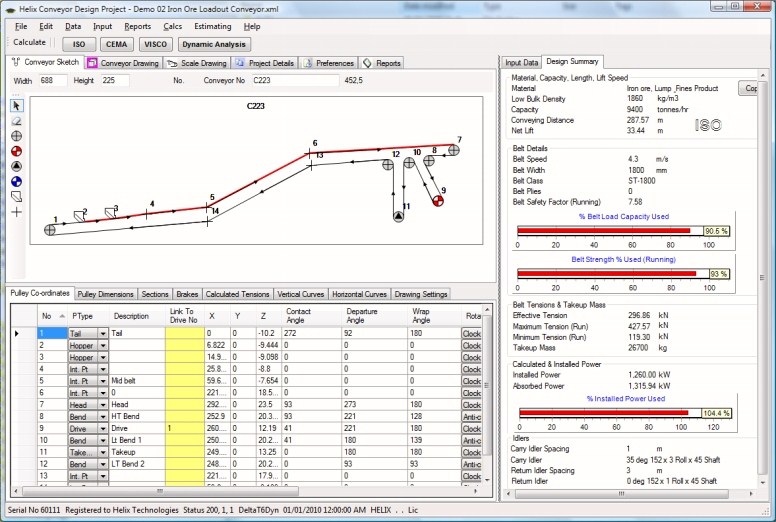The image size is (776, 522).
Task: Select the eraser tool in sketch toolbar
Action: 16,120
